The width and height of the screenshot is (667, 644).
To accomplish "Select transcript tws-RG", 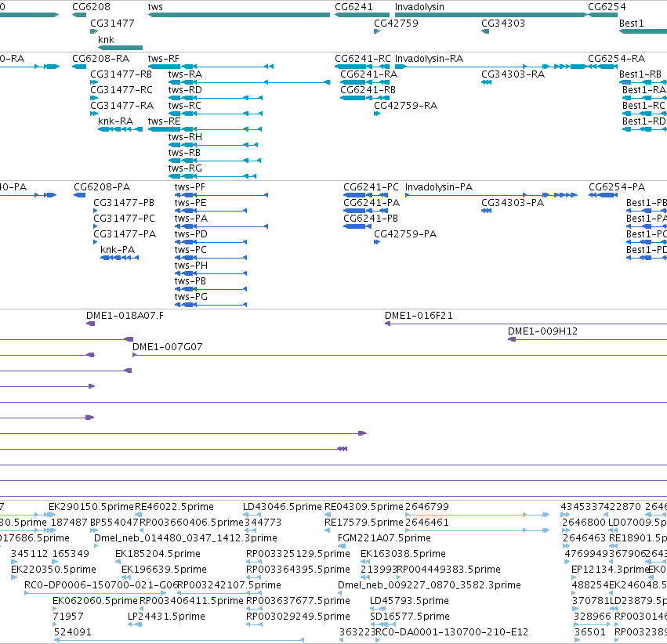I will [x=185, y=168].
